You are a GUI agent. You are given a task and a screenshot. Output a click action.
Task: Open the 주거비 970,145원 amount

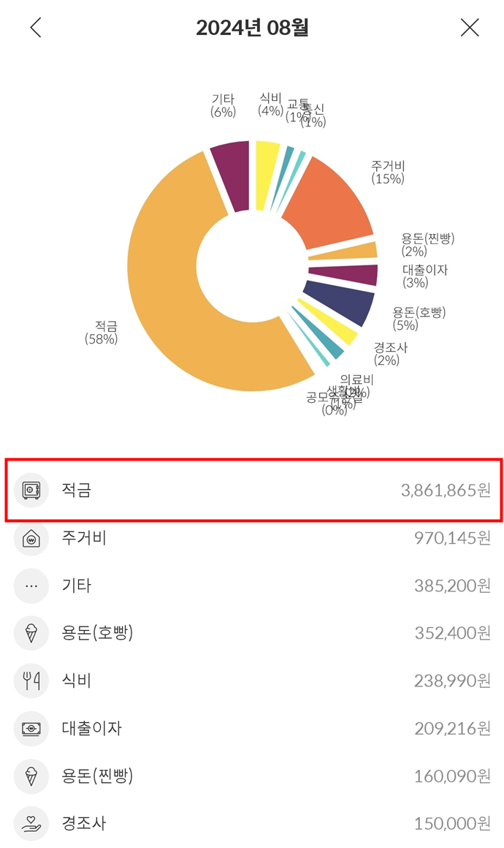tap(452, 539)
